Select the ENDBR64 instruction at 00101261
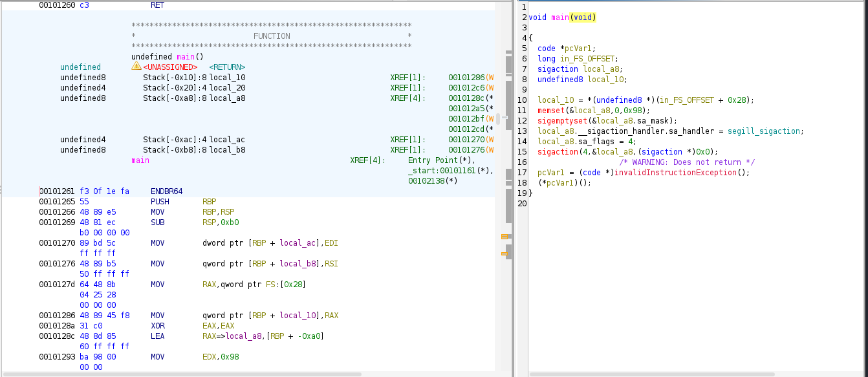The width and height of the screenshot is (868, 377). point(167,191)
